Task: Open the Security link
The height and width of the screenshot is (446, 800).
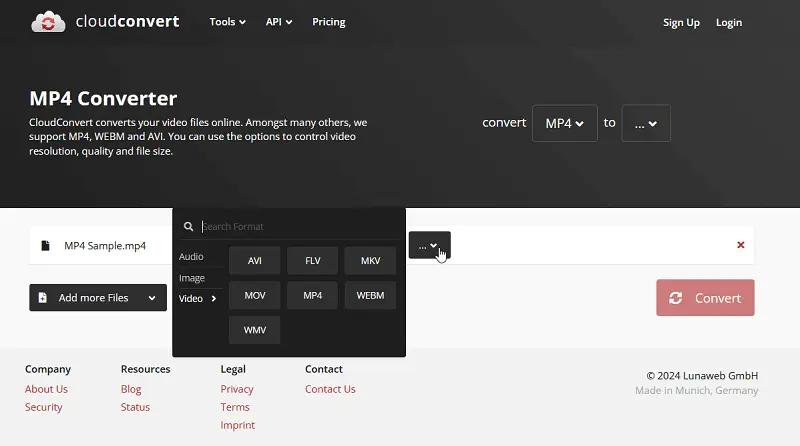Action: [x=43, y=407]
